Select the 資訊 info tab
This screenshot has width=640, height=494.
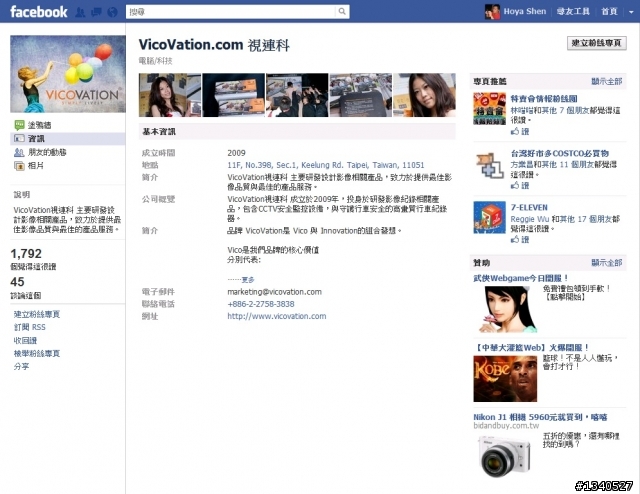pyautogui.click(x=36, y=138)
